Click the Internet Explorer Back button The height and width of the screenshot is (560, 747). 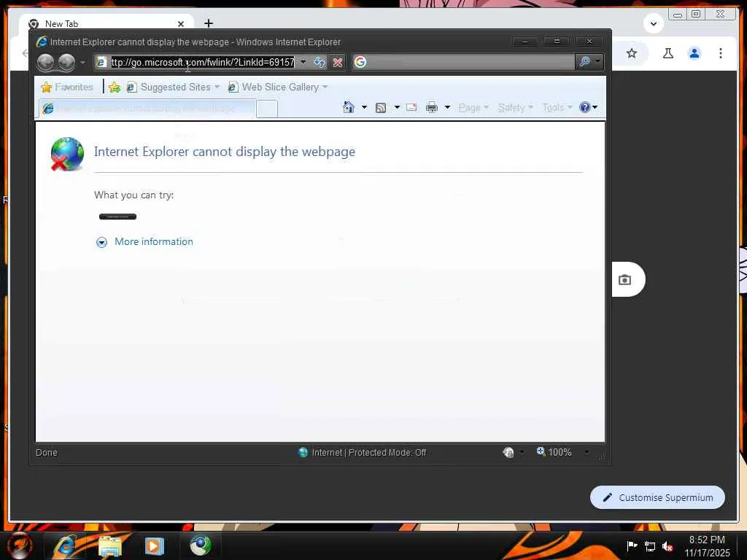click(46, 63)
